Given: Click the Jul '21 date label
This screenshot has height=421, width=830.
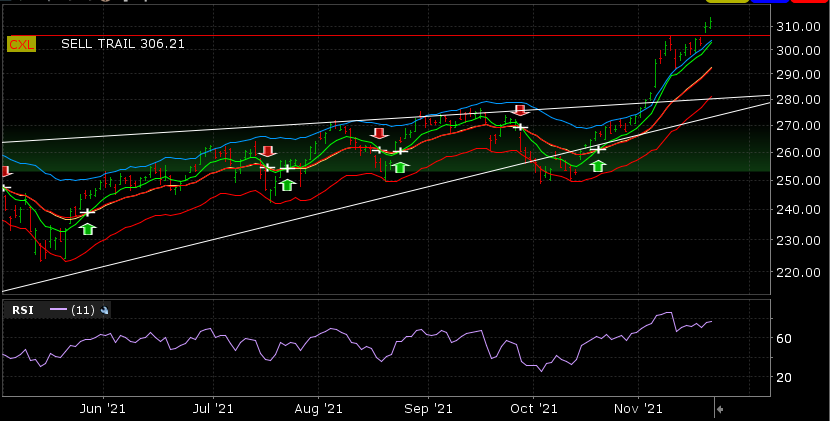Looking at the screenshot, I should [x=213, y=409].
